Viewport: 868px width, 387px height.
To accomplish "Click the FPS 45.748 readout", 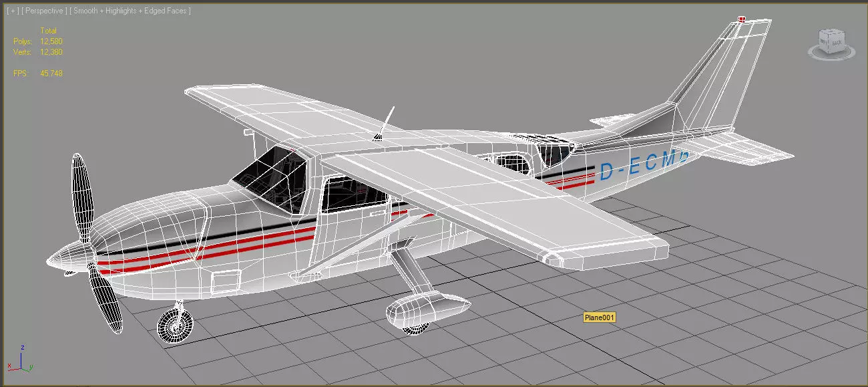I will pyautogui.click(x=38, y=74).
